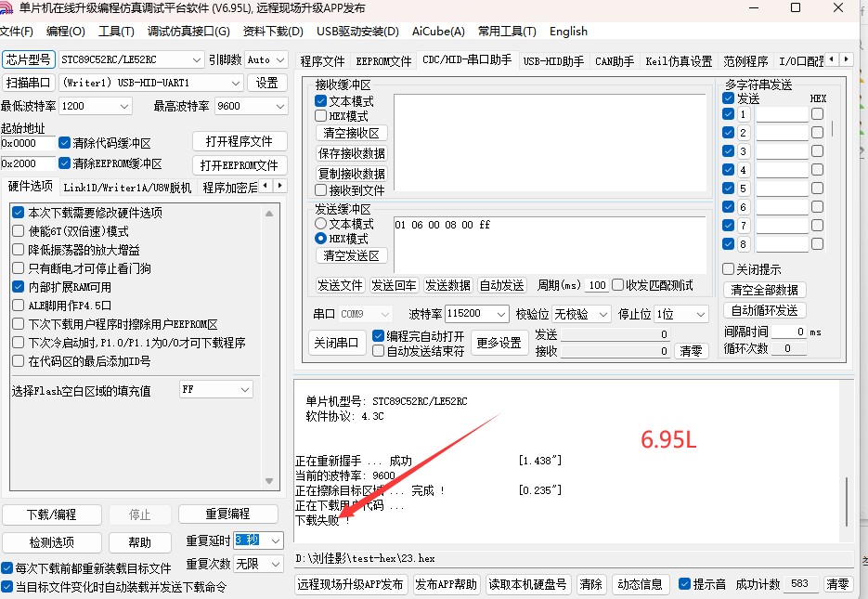The height and width of the screenshot is (599, 868).
Task: Toggle 本次下载需要修改硬件选项
Action: point(19,213)
